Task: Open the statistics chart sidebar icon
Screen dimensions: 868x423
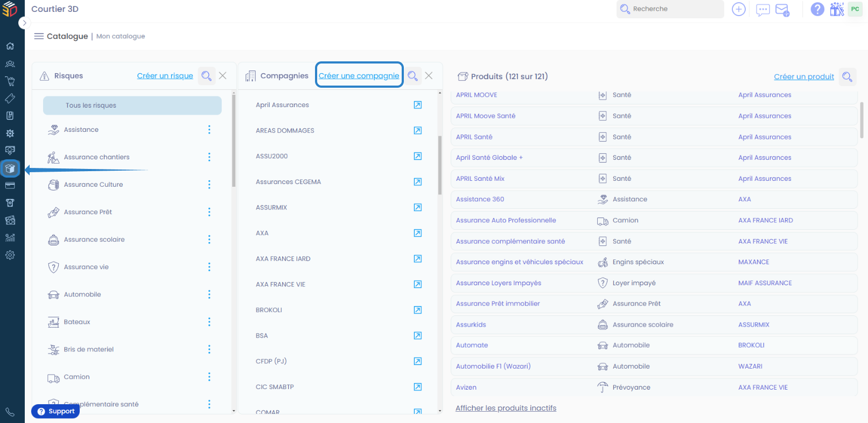Action: click(x=10, y=238)
